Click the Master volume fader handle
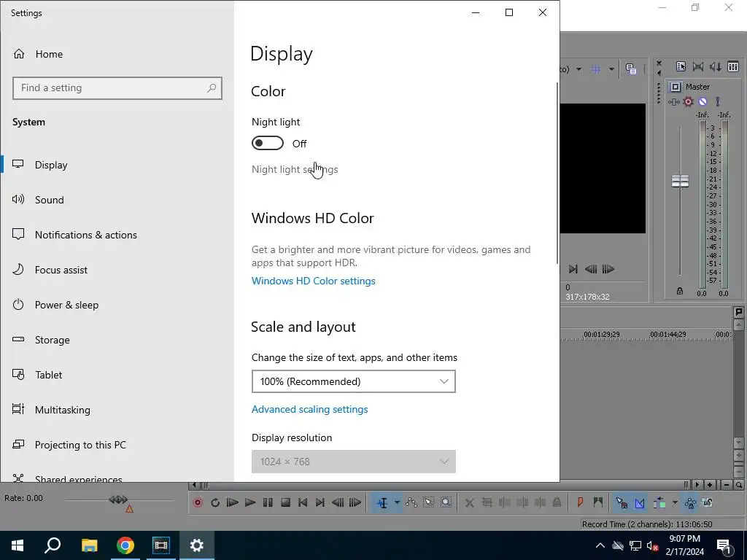Viewport: 747px width, 560px height. (680, 181)
